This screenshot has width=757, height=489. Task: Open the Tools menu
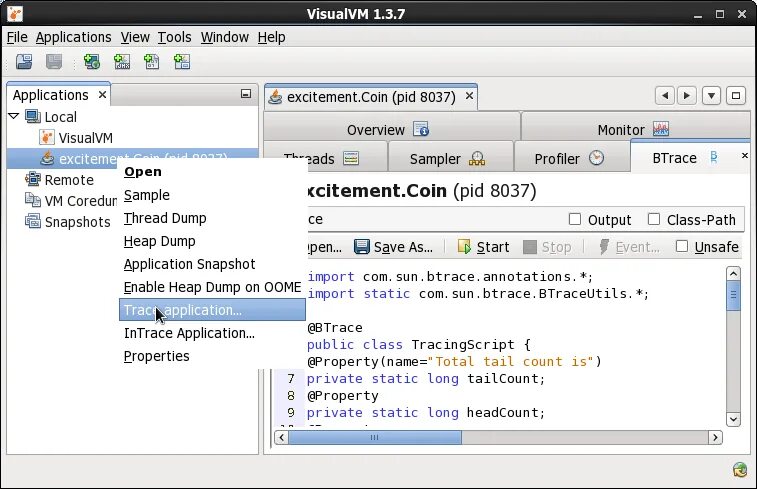coord(174,37)
